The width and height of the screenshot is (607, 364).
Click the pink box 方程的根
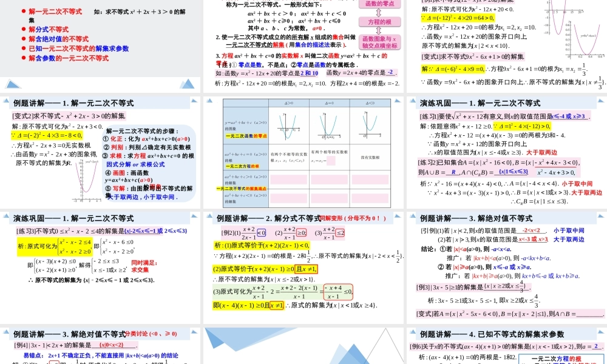(x=379, y=22)
